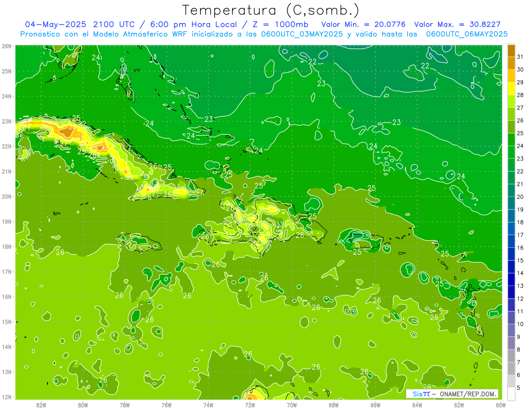Click colorbar label "13"
This screenshot has width=532, height=411.
click(520, 286)
